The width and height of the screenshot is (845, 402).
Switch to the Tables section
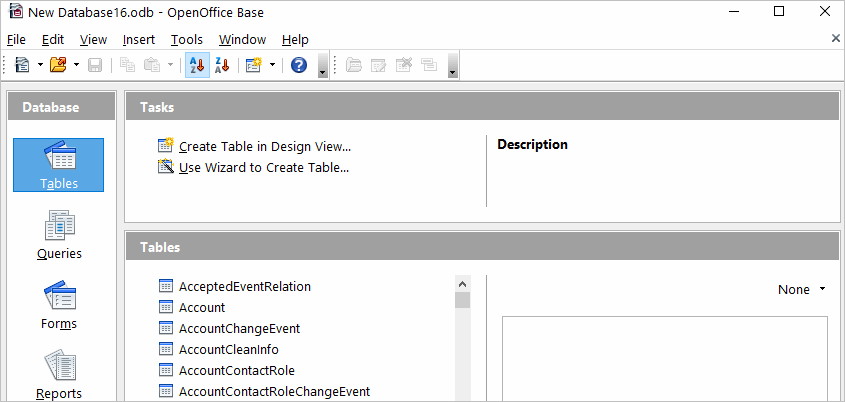pos(58,165)
